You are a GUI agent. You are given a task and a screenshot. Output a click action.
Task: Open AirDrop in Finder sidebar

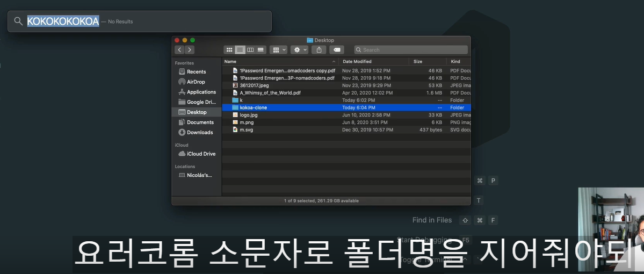point(196,82)
